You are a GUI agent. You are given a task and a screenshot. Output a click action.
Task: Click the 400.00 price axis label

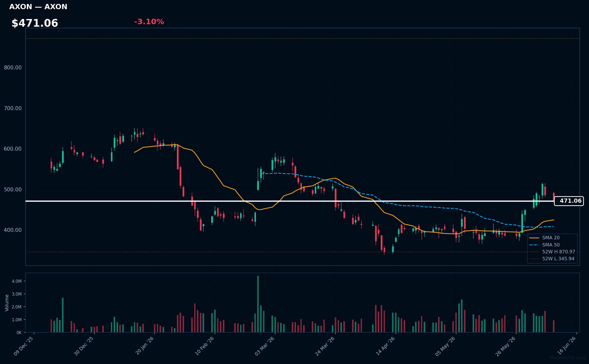tap(13, 230)
